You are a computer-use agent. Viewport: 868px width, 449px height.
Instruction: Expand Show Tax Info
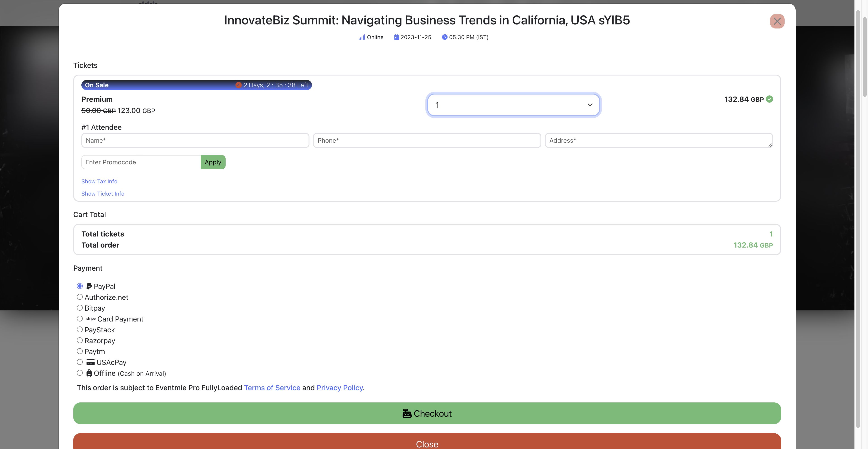coord(99,181)
